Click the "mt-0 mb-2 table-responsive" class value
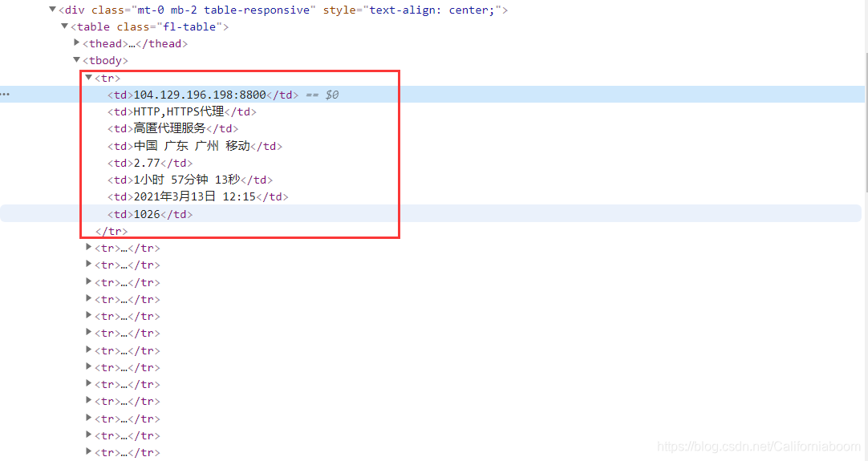 [223, 10]
